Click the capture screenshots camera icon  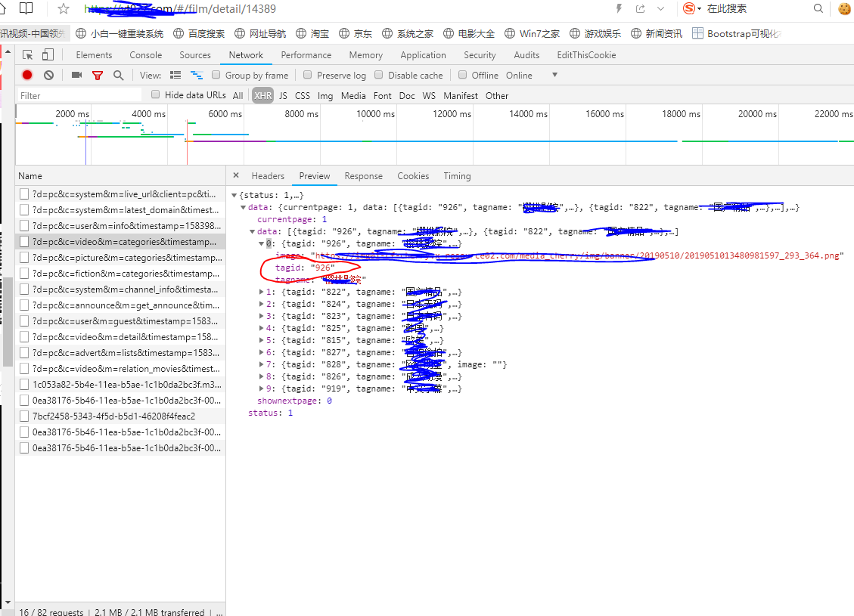[77, 75]
